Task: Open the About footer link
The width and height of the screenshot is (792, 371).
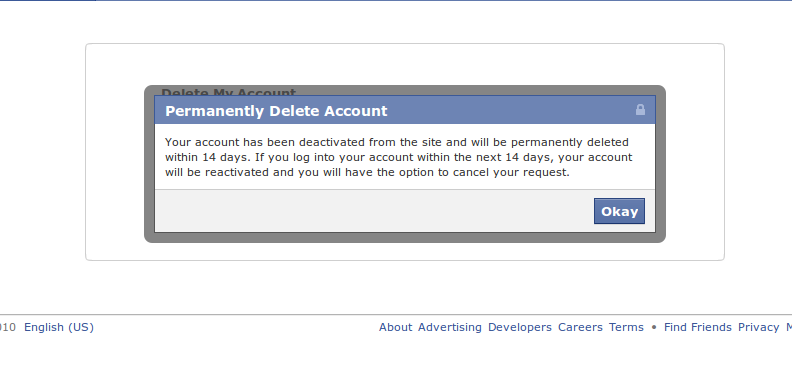Action: [395, 327]
